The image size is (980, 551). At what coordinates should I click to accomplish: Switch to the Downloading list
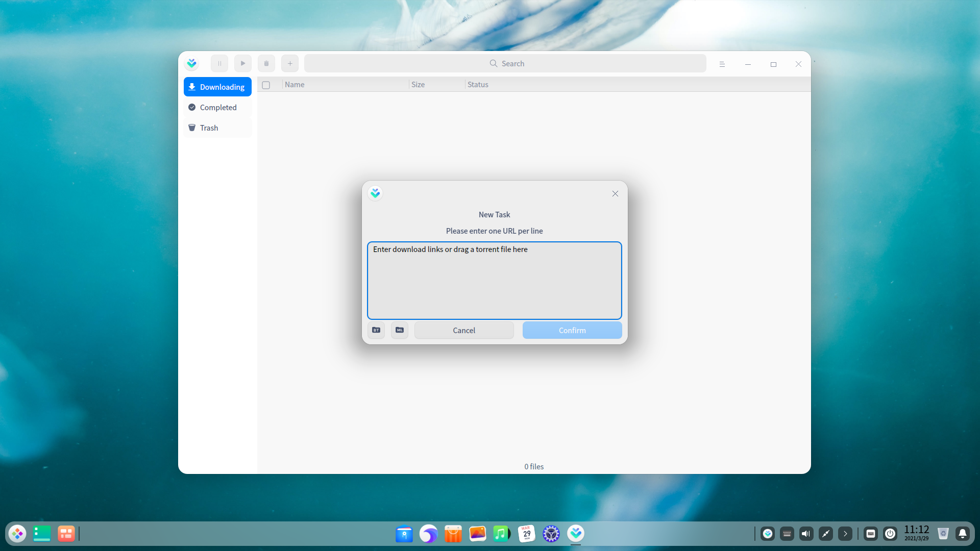217,87
